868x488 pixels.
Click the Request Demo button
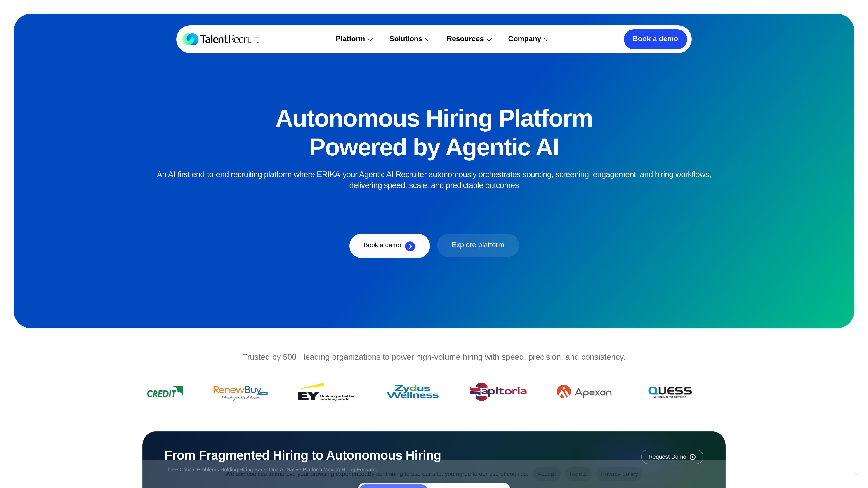[x=672, y=457]
